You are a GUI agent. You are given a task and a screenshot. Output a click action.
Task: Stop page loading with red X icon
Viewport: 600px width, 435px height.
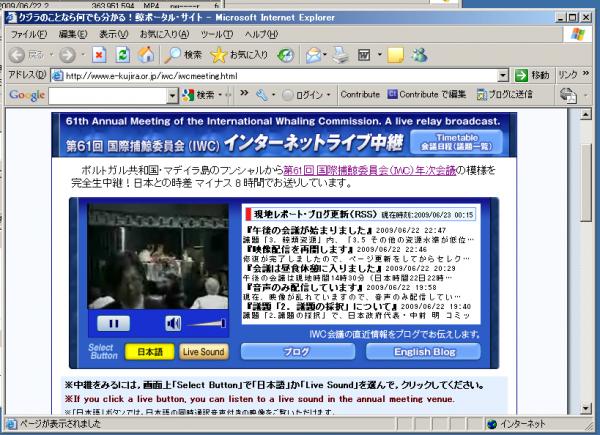(99, 55)
